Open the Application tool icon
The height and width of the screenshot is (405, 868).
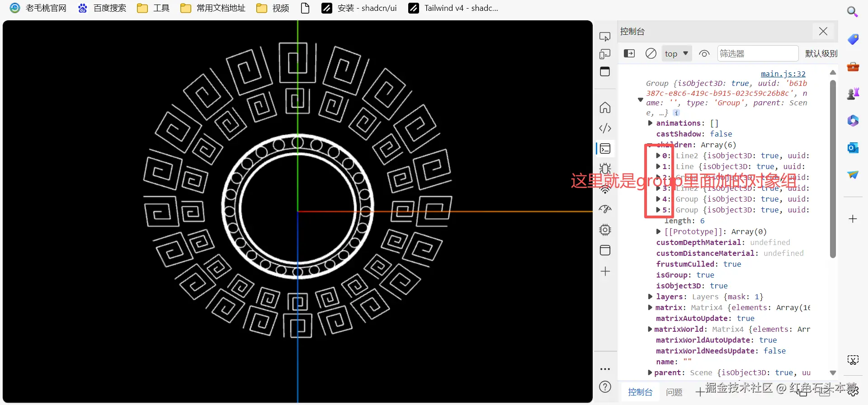click(605, 250)
